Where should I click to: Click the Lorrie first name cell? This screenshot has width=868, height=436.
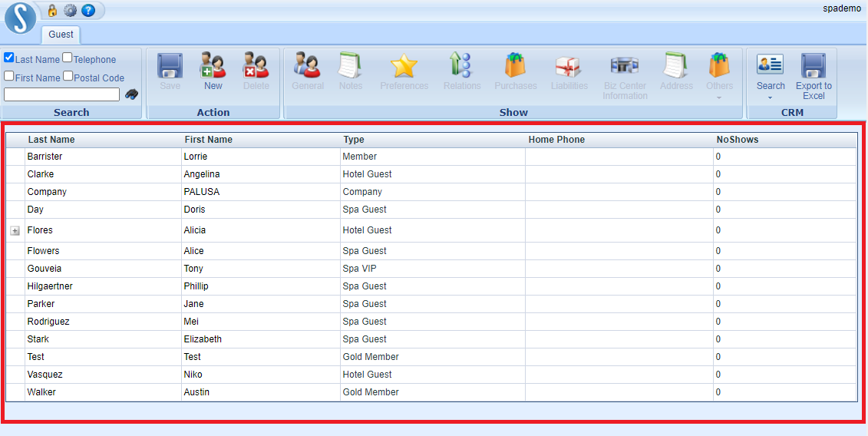[261, 157]
